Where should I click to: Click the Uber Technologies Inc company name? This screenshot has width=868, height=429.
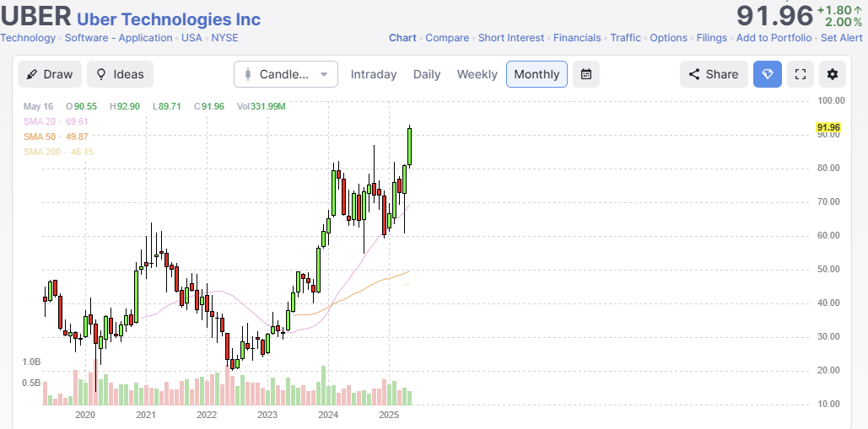tap(169, 19)
